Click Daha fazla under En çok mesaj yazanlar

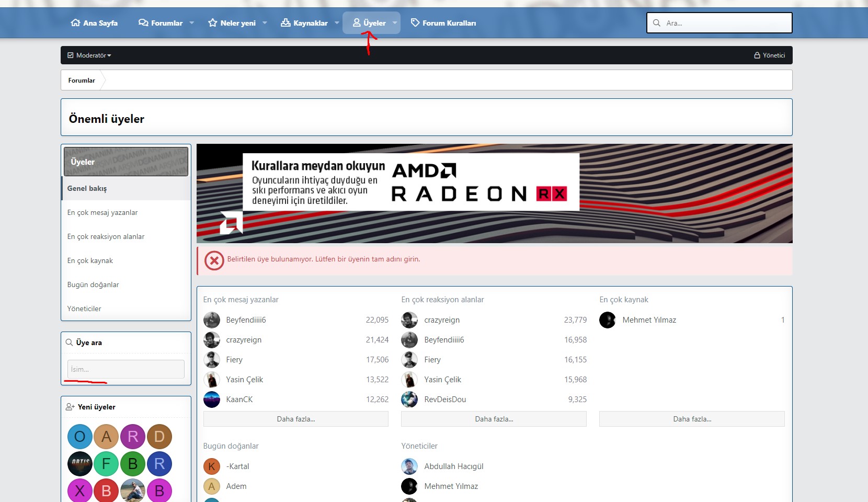[296, 419]
